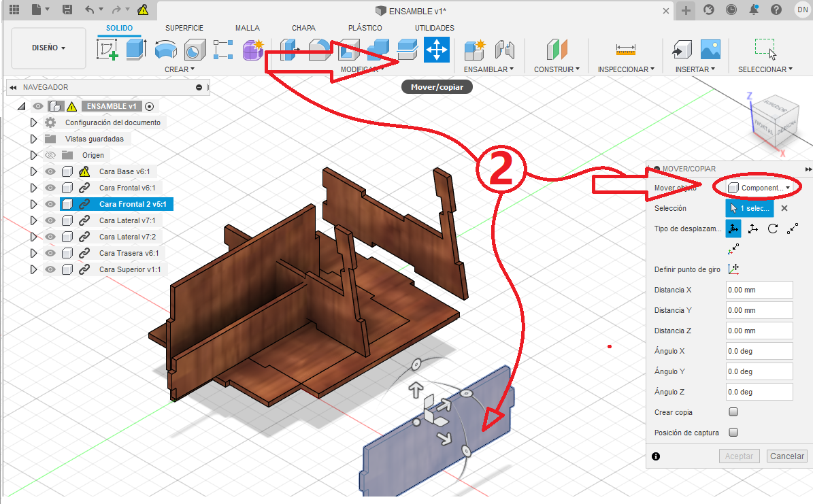Screen dimensions: 813x504
Task: Switch to the UTILIDADES tab
Action: [x=435, y=28]
